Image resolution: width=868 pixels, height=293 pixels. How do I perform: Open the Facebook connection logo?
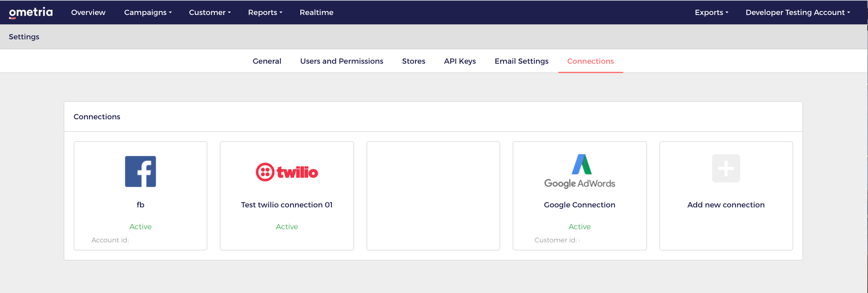click(141, 171)
